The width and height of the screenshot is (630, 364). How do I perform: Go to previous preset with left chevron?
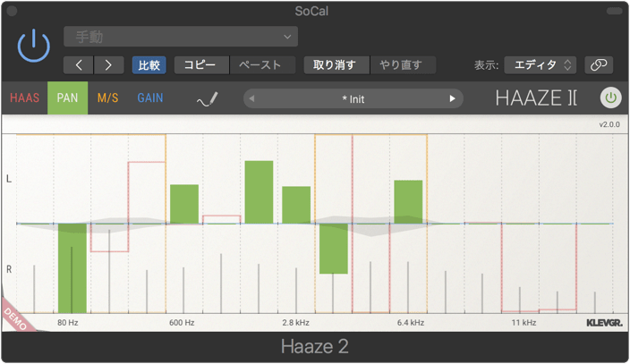[79, 65]
